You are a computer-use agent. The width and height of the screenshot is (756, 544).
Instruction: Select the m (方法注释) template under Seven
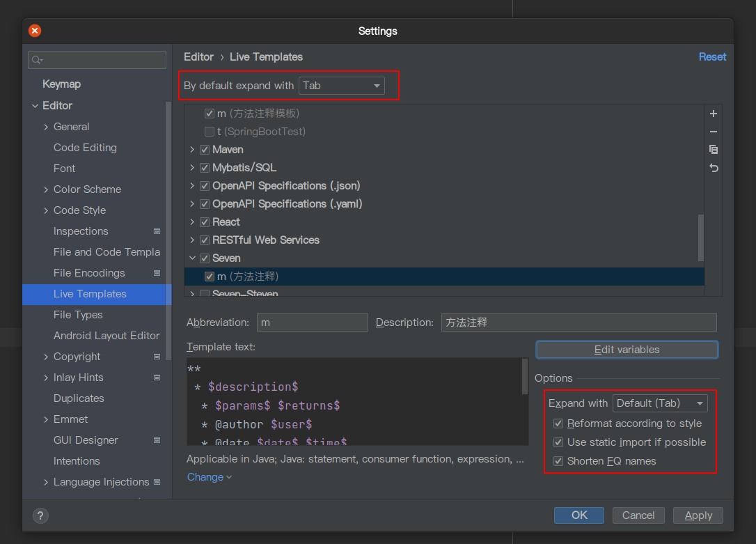(444, 277)
